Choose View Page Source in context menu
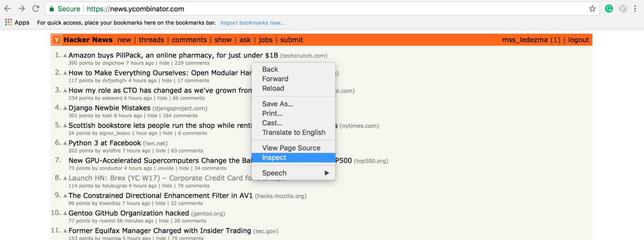Viewport: 644px width, 240px height. tap(291, 148)
